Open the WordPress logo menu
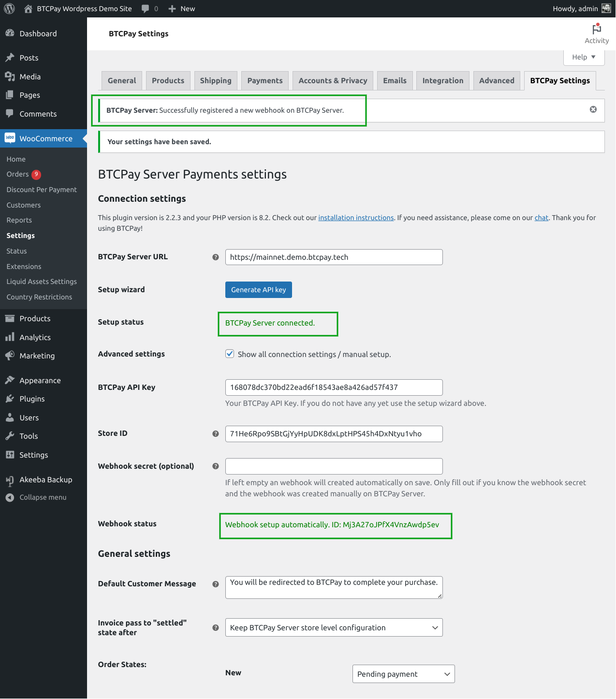The width and height of the screenshot is (616, 699). (x=9, y=9)
